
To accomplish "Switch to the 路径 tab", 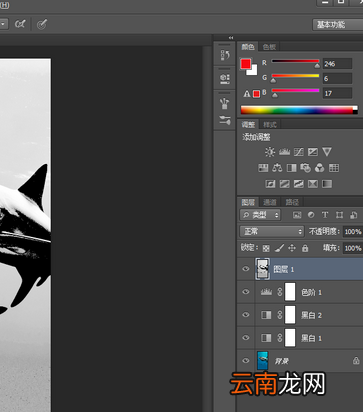I will (x=292, y=202).
